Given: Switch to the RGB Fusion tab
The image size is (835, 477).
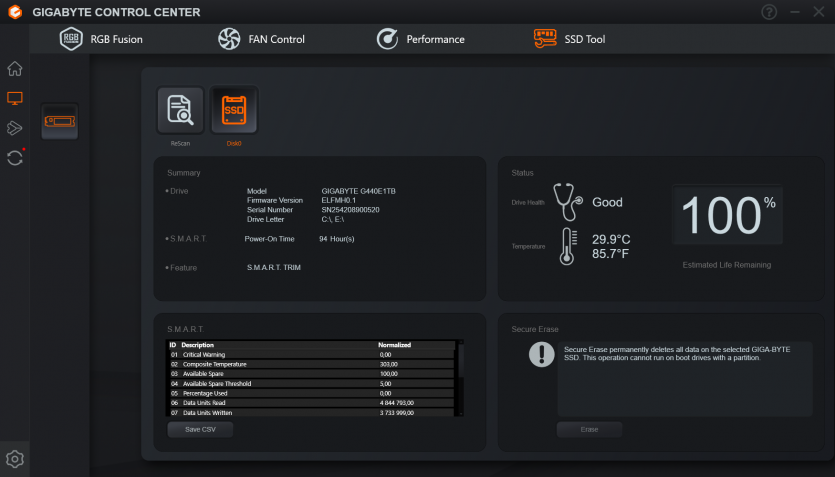Looking at the screenshot, I should pyautogui.click(x=102, y=39).
